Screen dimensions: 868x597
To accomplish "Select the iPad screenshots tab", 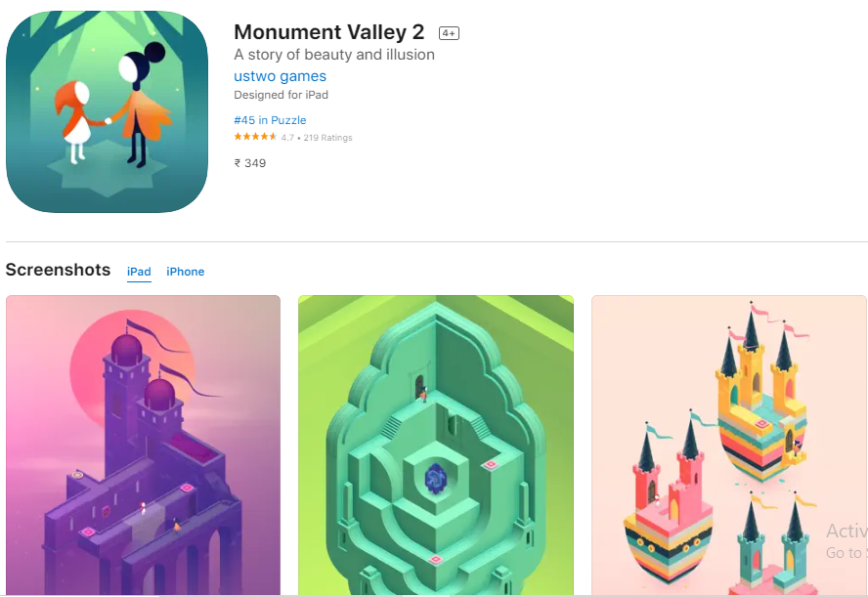I will coord(139,272).
